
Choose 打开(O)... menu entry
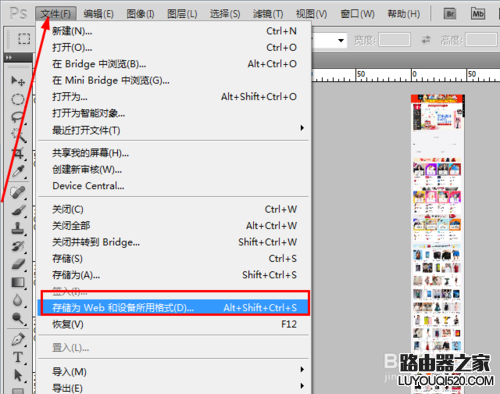[x=174, y=47]
